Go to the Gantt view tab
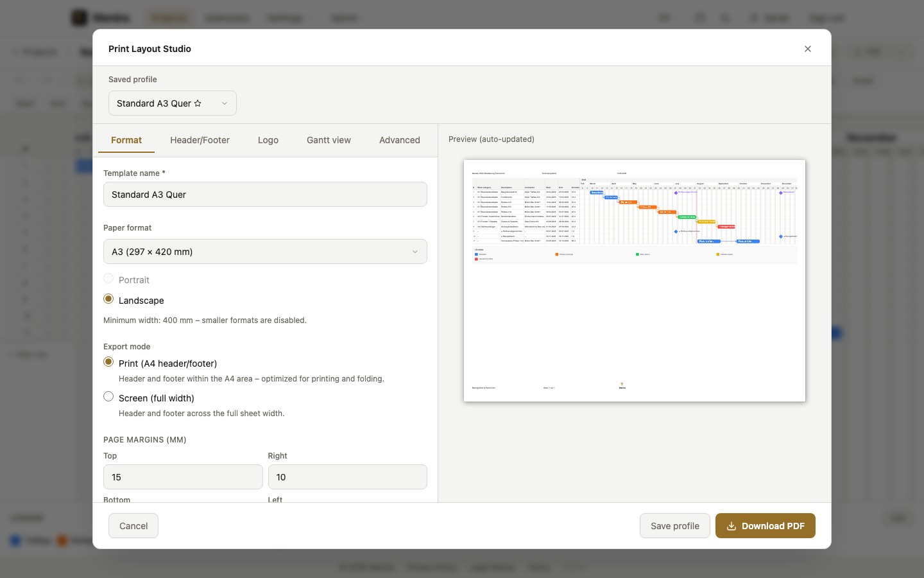 pos(329,140)
